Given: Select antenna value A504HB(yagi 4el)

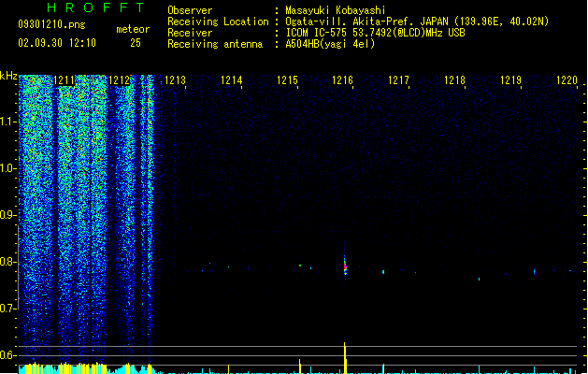Looking at the screenshot, I should click(330, 44).
